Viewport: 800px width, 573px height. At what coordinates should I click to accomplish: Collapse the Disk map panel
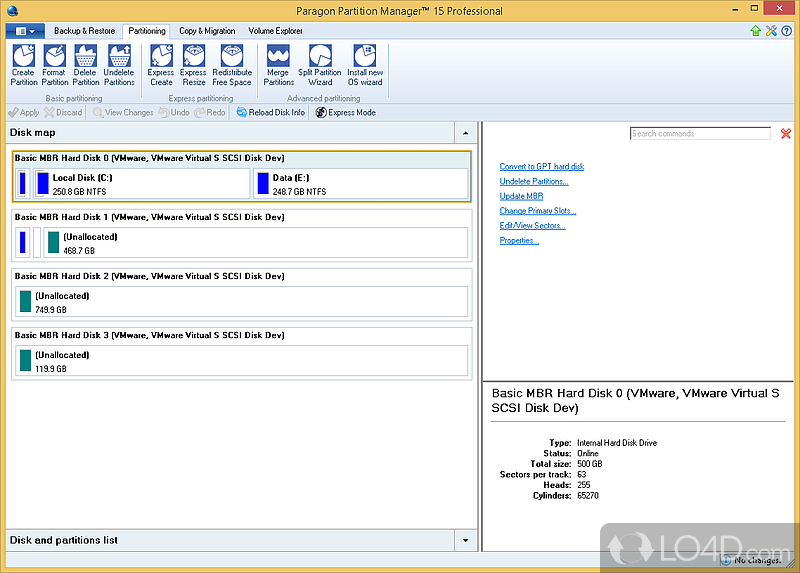465,133
